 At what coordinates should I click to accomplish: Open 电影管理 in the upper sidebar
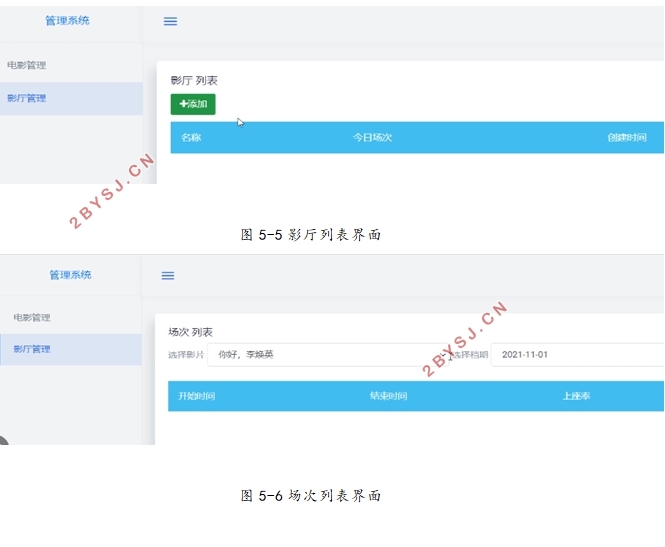click(27, 65)
